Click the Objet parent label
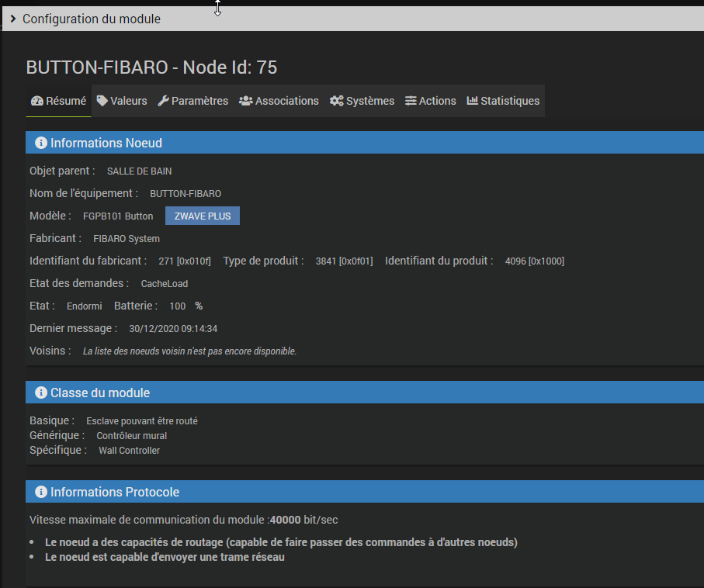The height and width of the screenshot is (588, 704). (x=62, y=171)
